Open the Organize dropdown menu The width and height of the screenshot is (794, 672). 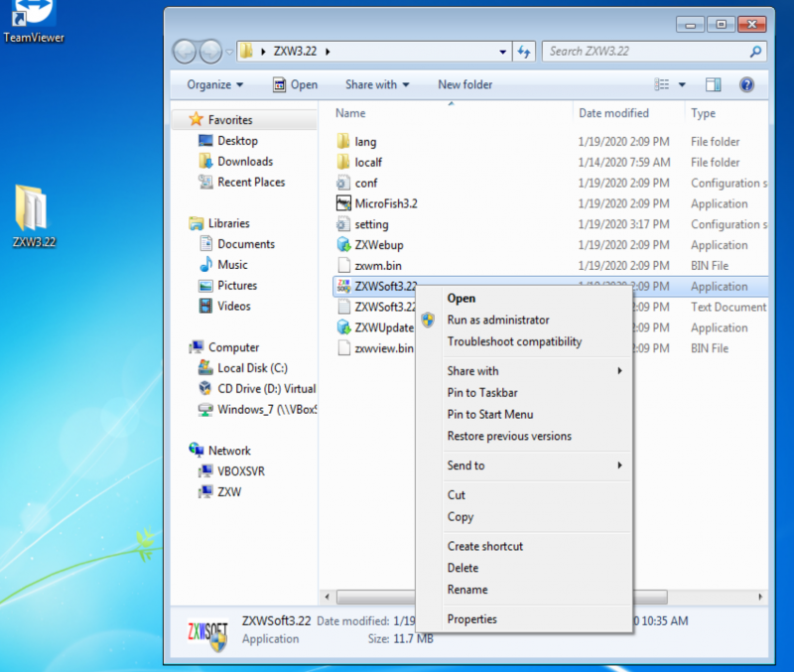(x=215, y=84)
